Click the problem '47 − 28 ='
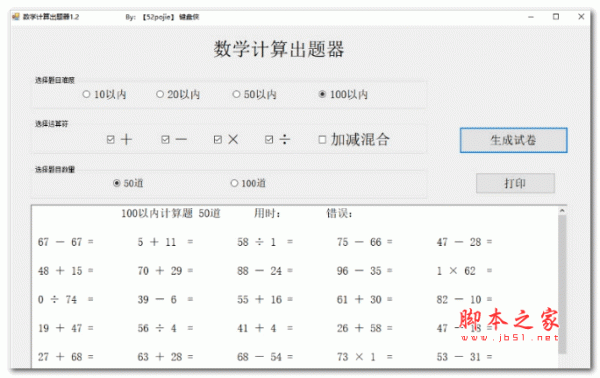This screenshot has height=378, width=600. (x=465, y=242)
